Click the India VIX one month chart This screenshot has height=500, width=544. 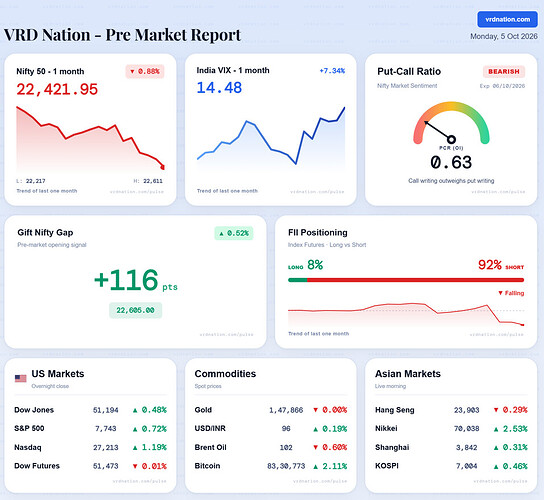tap(271, 138)
